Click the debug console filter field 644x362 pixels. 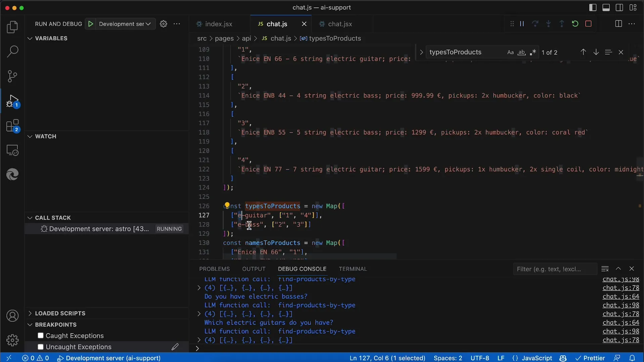tap(555, 269)
